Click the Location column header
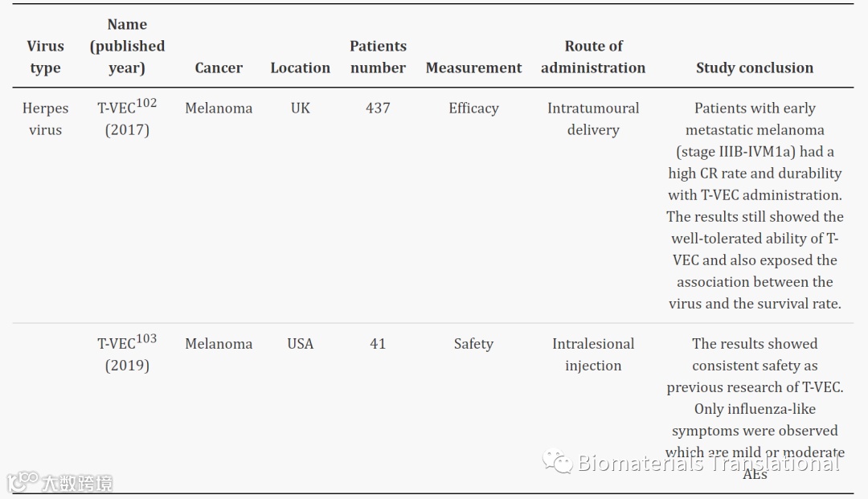Screen dimensions: 868x499 point(300,68)
